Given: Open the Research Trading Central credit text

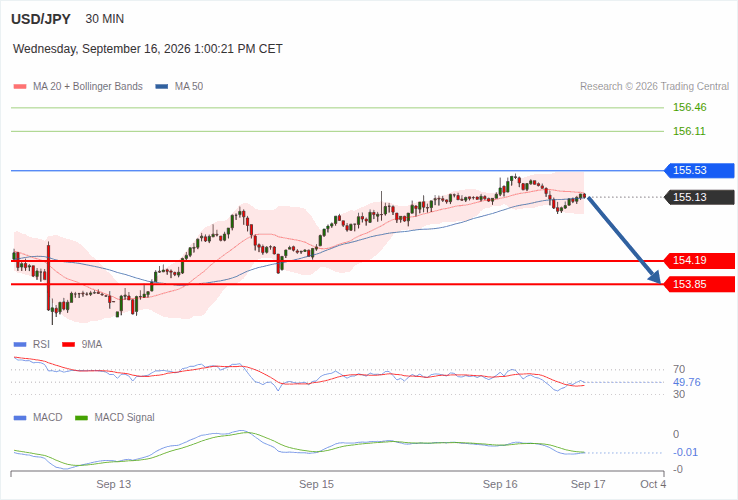Looking at the screenshot, I should pyautogui.click(x=655, y=87).
